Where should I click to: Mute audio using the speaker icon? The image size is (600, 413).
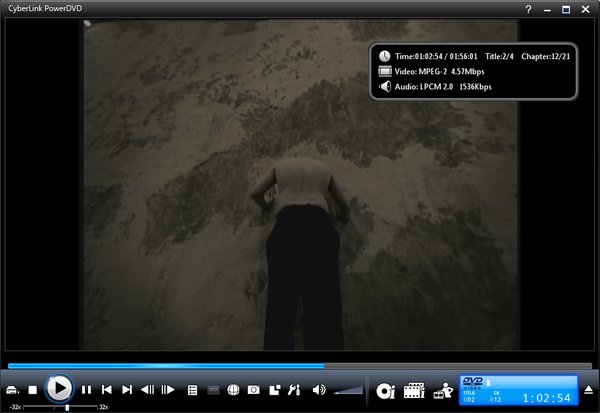tap(318, 390)
